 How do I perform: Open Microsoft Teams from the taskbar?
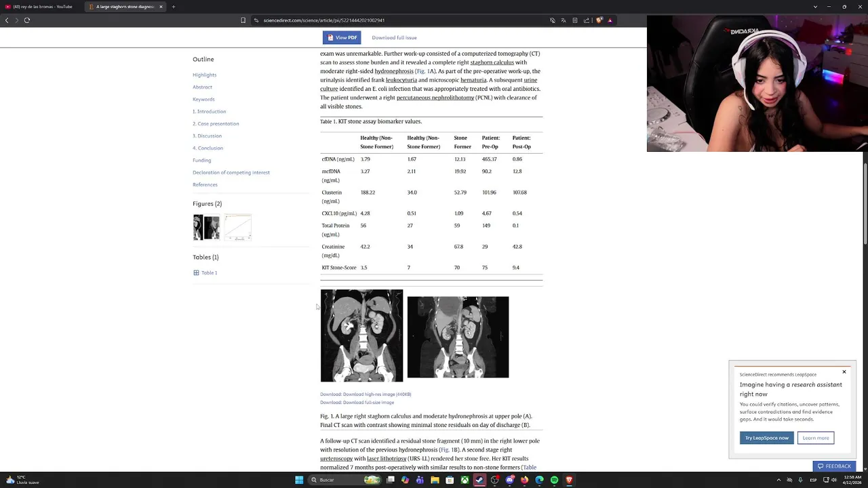tap(420, 480)
